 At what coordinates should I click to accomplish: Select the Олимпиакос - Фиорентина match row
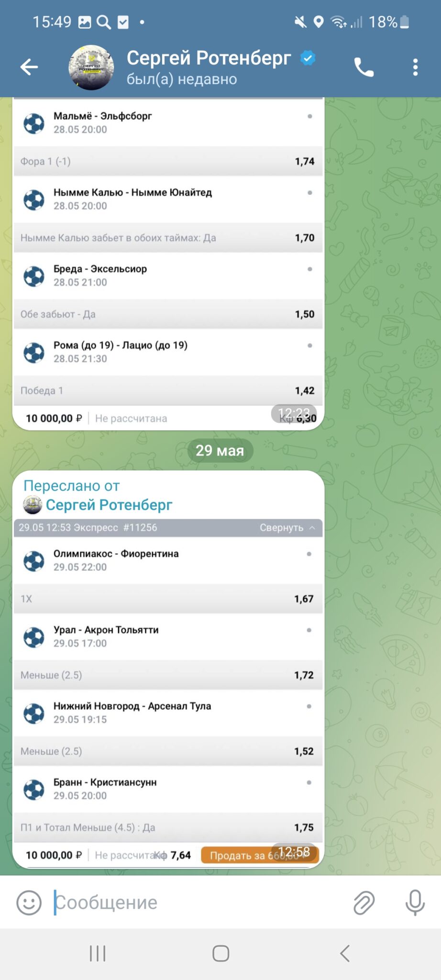(168, 560)
